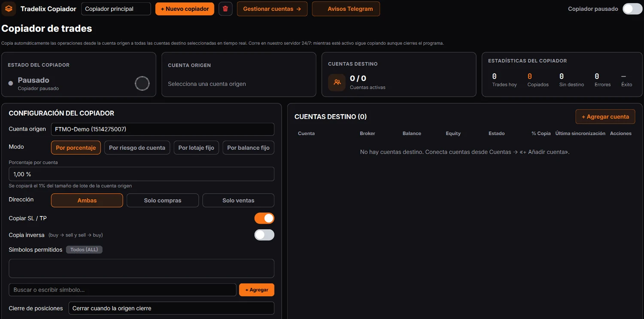Click the + Agregar symbol button
644x319 pixels.
pyautogui.click(x=257, y=290)
